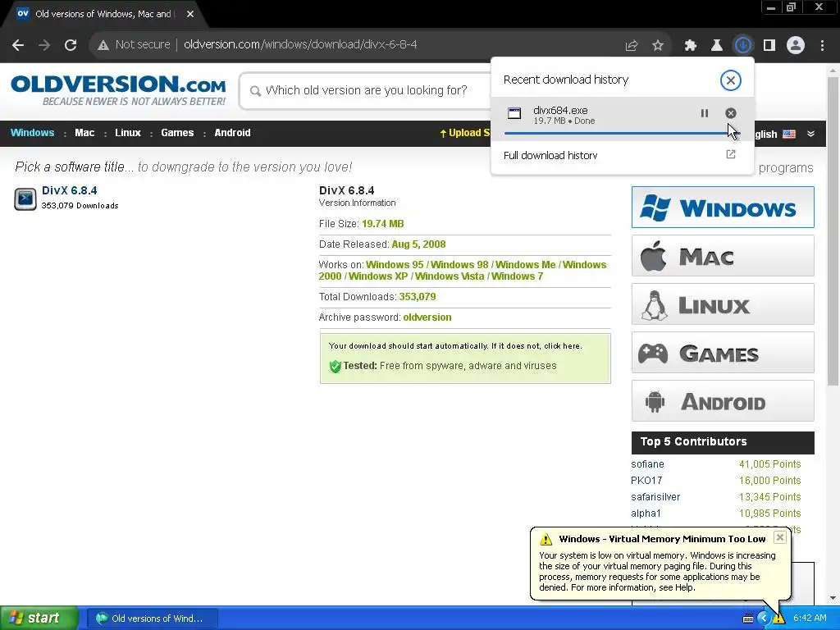Screen dimensions: 840x630
Task: Click the page vertical scrollbar thumb
Action: pyautogui.click(x=833, y=231)
